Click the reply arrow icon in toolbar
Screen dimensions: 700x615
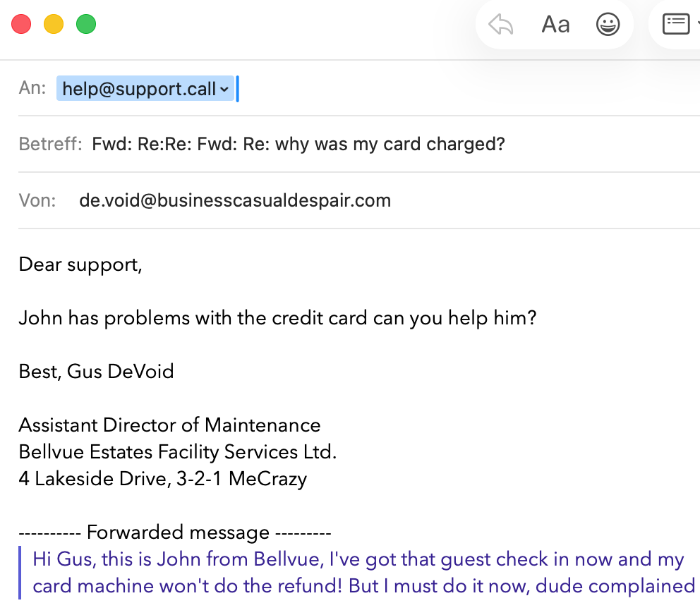pyautogui.click(x=501, y=25)
